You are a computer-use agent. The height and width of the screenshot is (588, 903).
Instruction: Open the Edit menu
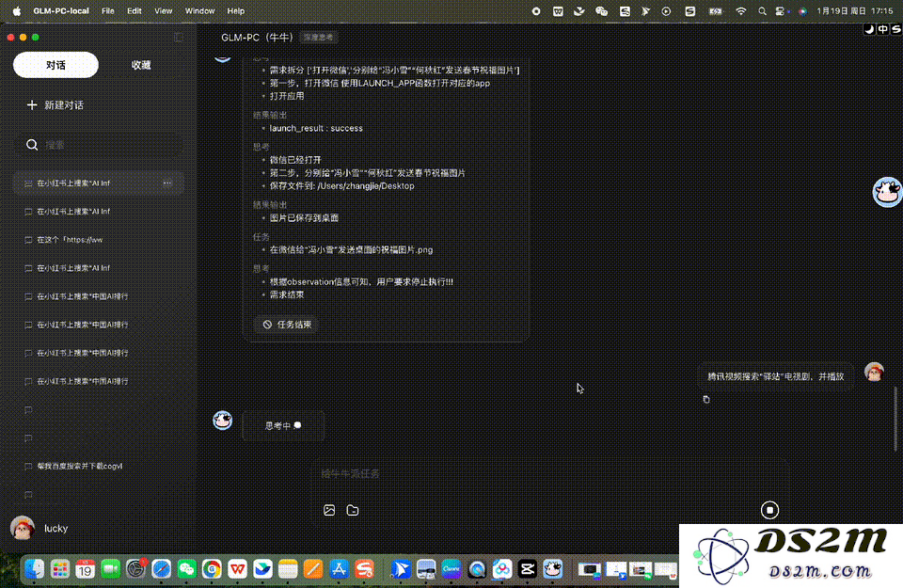click(135, 11)
